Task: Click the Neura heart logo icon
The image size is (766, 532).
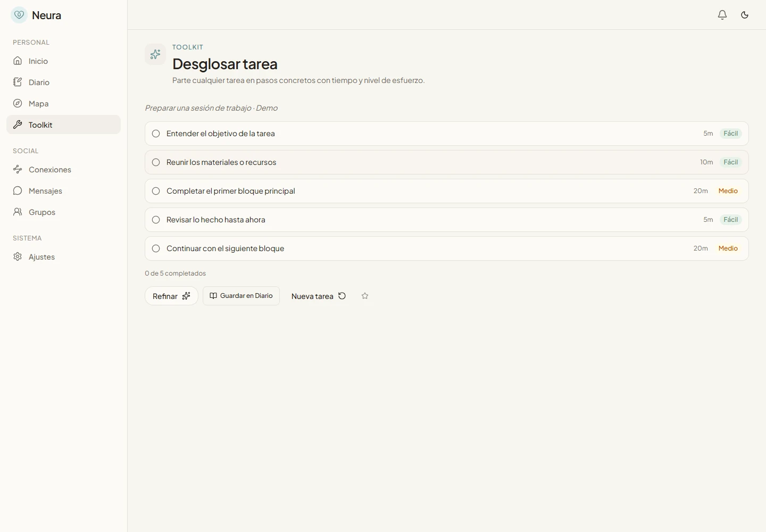Action: pyautogui.click(x=19, y=15)
